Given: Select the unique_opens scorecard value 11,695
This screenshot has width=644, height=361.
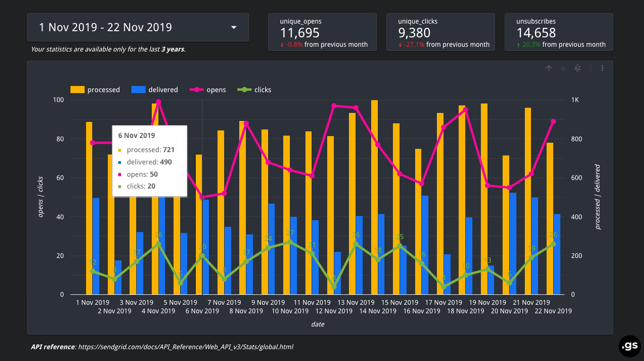Looking at the screenshot, I should (x=300, y=33).
